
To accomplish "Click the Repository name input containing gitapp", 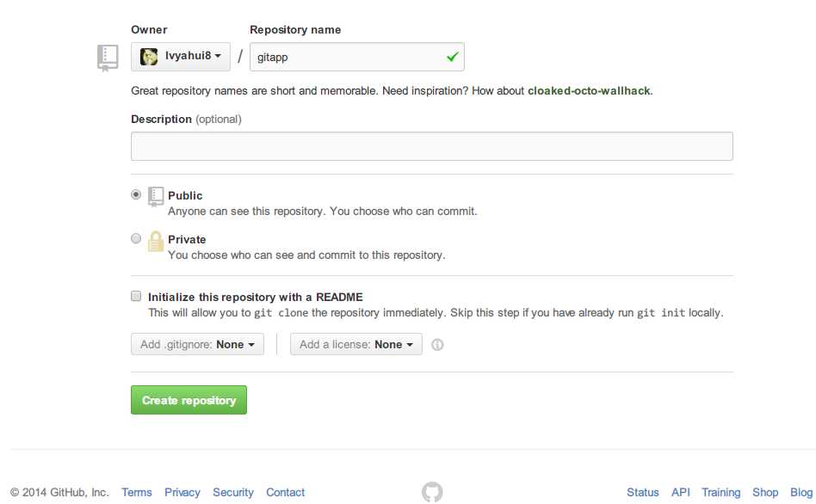I will 357,57.
